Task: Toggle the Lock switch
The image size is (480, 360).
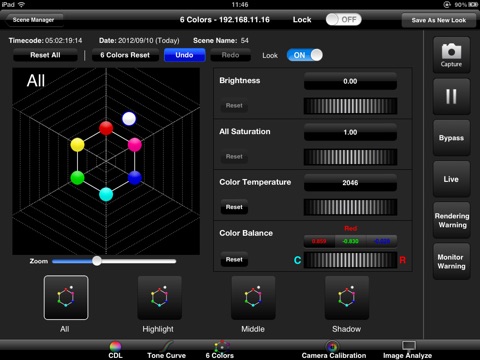Action: (x=343, y=20)
